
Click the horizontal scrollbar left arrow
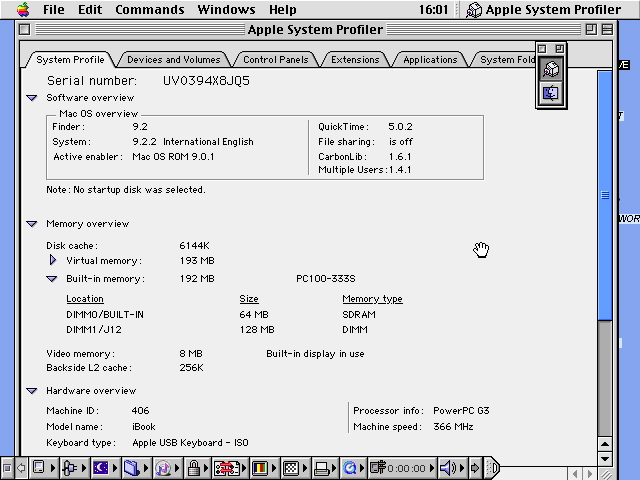575,474
